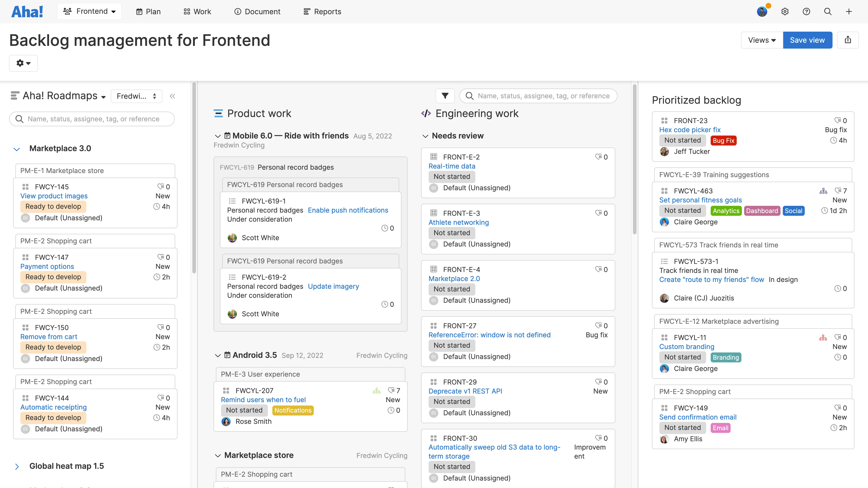The width and height of the screenshot is (868, 488).
Task: Expand Global heat map 1.5
Action: tap(17, 466)
